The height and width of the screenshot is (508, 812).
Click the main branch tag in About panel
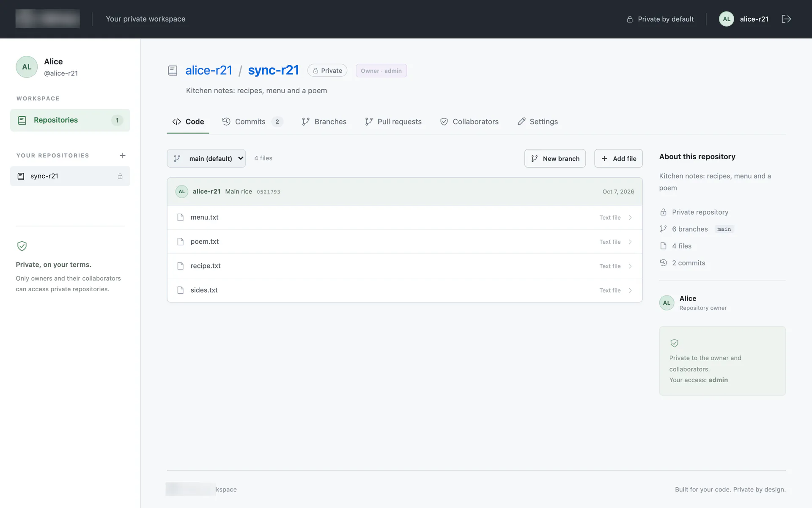[x=724, y=229]
